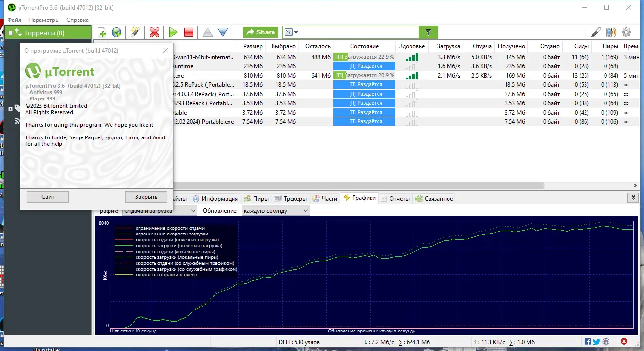The height and width of the screenshot is (351, 644).
Task: Click the Закрыть button in About dialog
Action: tap(146, 197)
